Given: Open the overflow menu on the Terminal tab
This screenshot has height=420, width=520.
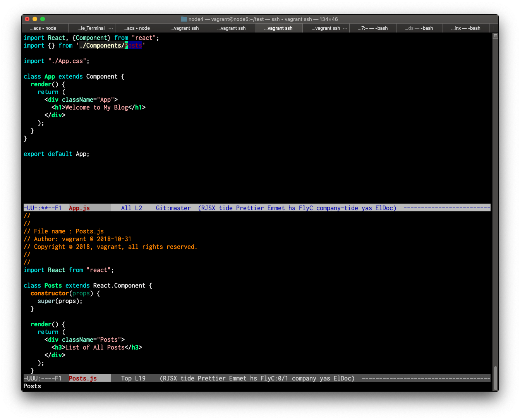Looking at the screenshot, I should [x=111, y=28].
